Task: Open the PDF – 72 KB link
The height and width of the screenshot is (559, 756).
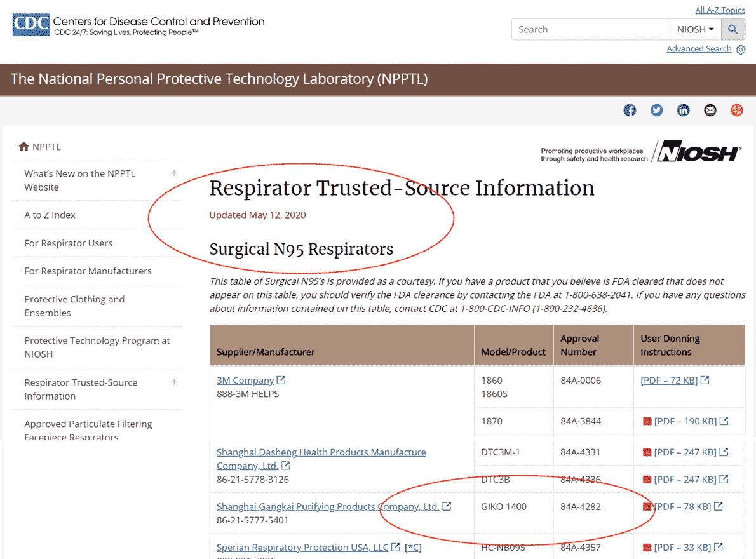Action: pyautogui.click(x=669, y=381)
